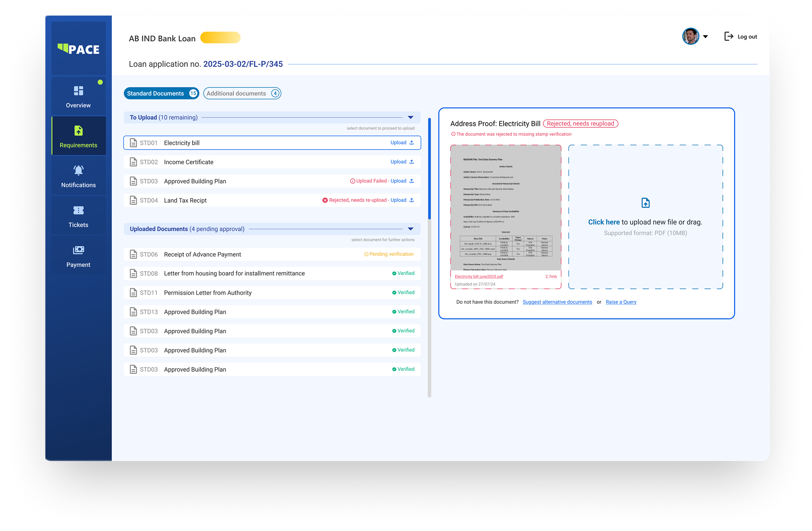Select Receipt of Advance Payment row
The width and height of the screenshot is (812, 531).
click(x=272, y=254)
